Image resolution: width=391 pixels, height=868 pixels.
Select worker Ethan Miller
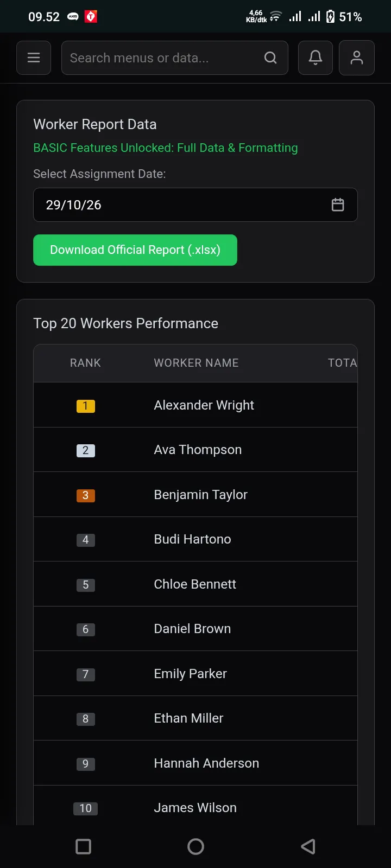click(x=188, y=718)
